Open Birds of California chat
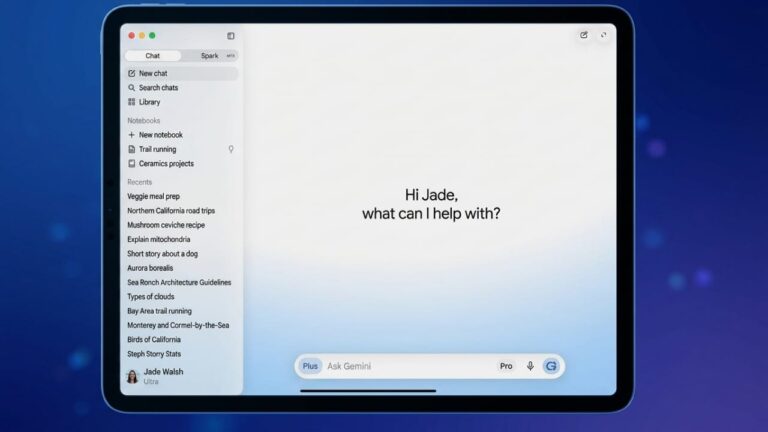Image resolution: width=768 pixels, height=432 pixels. click(154, 339)
